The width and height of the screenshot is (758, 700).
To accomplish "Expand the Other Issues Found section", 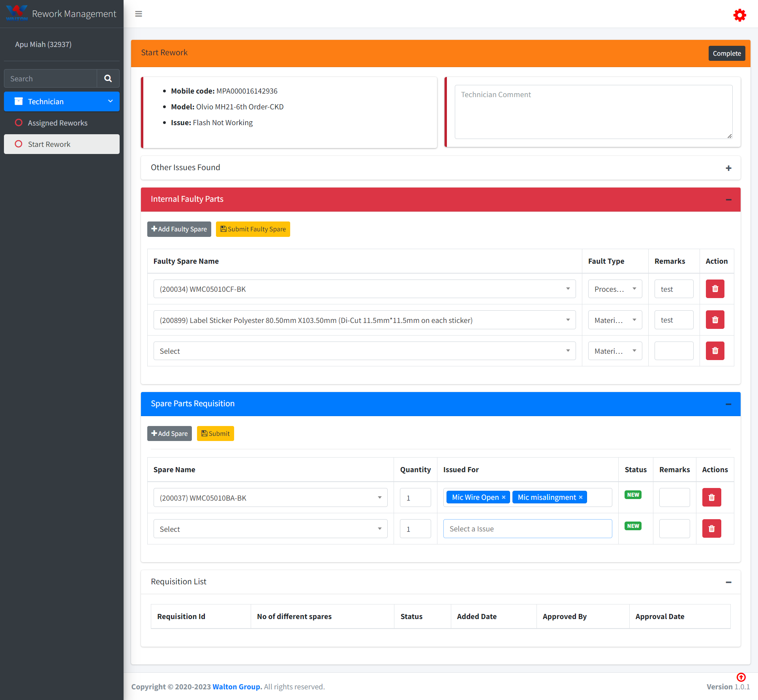I will point(728,168).
